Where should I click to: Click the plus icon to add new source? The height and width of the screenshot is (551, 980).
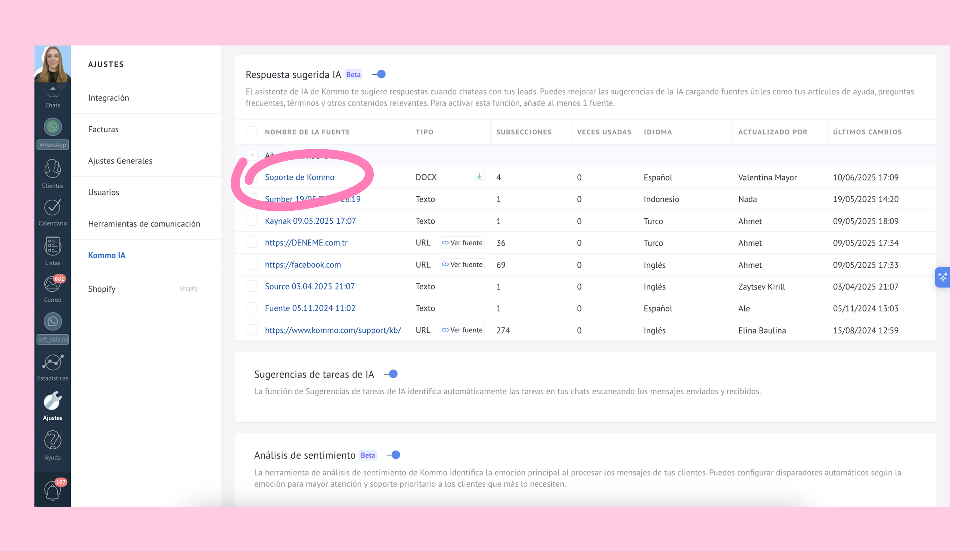[252, 155]
